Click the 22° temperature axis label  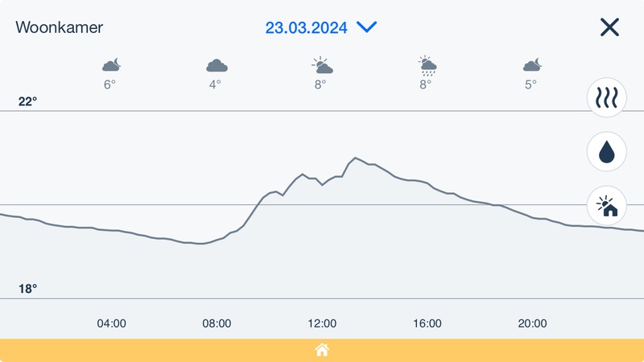(27, 101)
